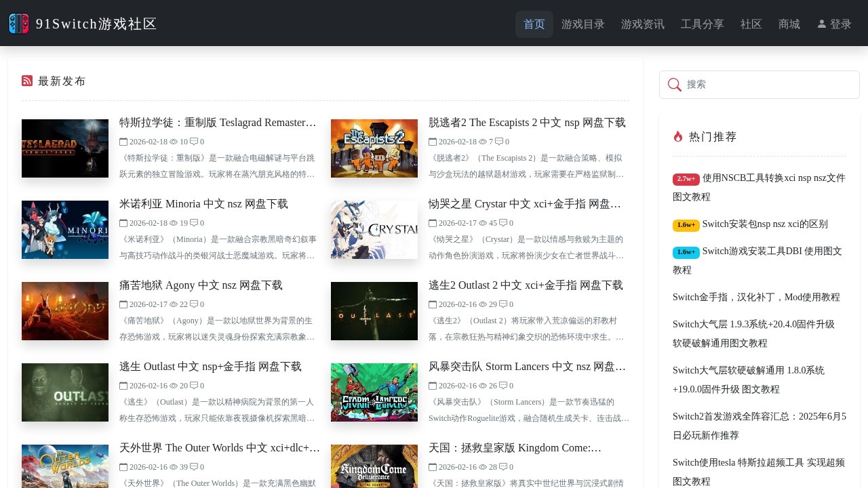Open the Switch金手指 tutorial link
868x488 pixels.
[x=755, y=297]
